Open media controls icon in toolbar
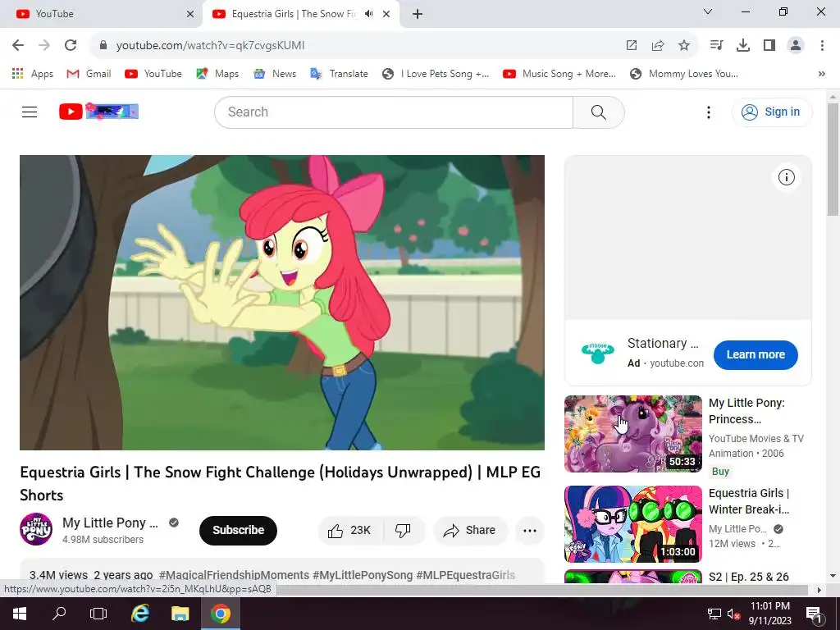840x630 pixels. click(x=716, y=45)
